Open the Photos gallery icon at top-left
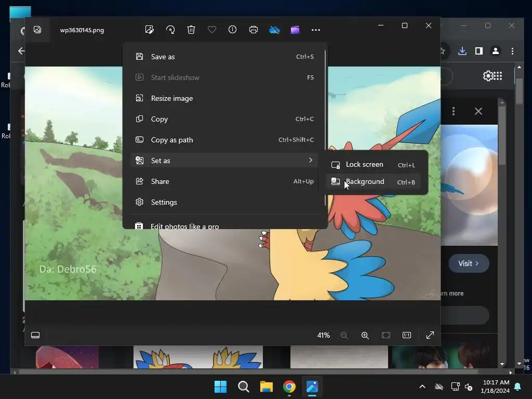This screenshot has width=532, height=399. (x=37, y=30)
